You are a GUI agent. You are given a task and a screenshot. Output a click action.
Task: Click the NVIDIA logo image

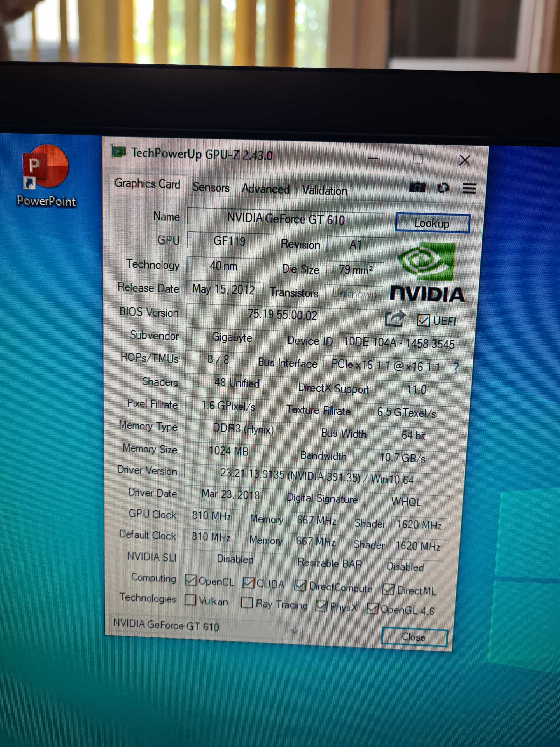tap(427, 272)
